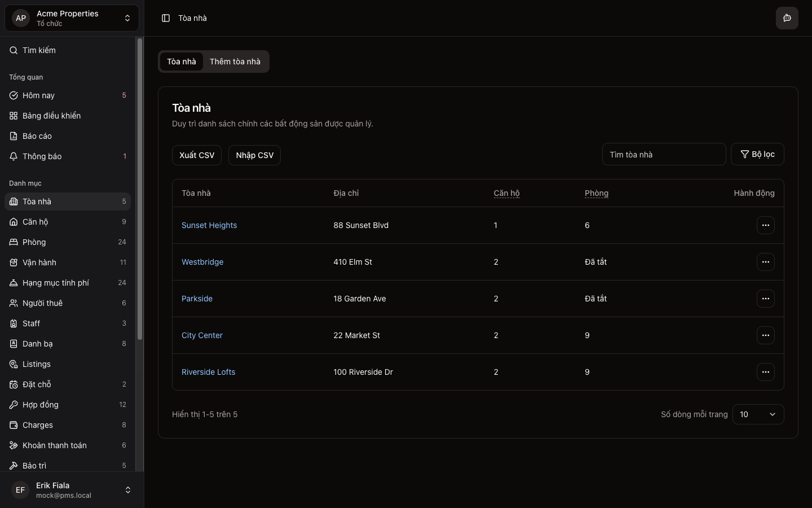Image resolution: width=812 pixels, height=508 pixels.
Task: Click the Tìm tòa nhà search field
Action: click(x=663, y=154)
